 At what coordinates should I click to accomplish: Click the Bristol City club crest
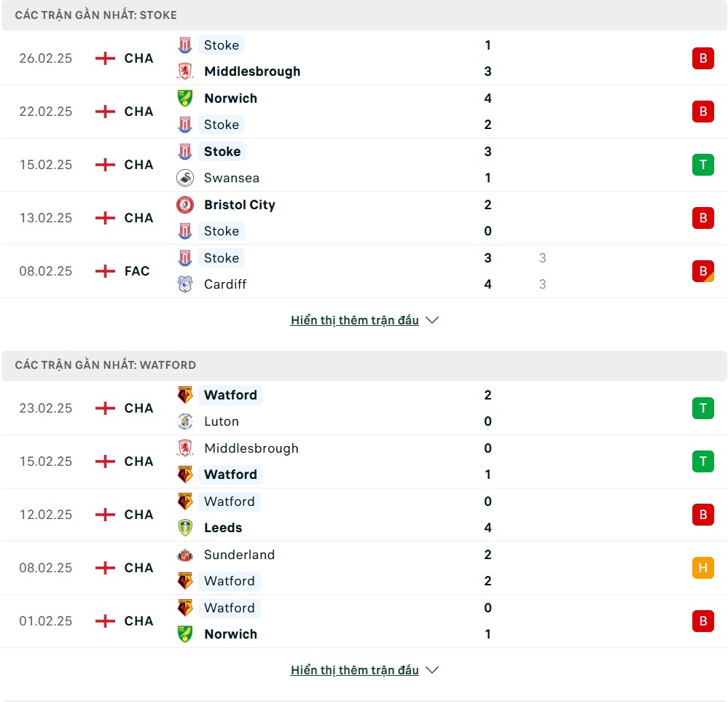[x=185, y=205]
